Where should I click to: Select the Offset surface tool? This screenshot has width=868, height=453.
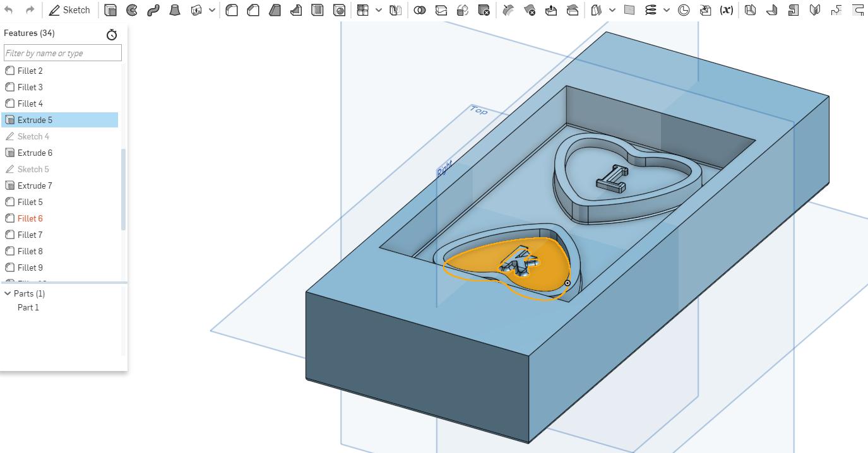[x=597, y=10]
